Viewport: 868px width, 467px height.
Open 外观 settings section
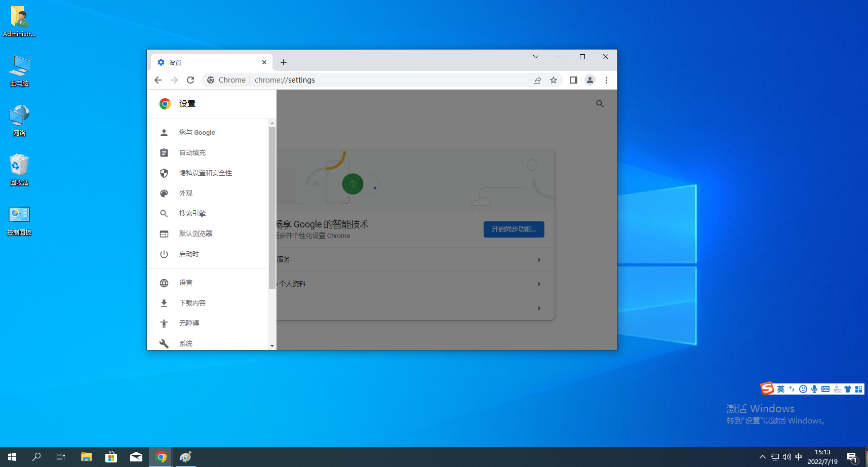point(186,193)
